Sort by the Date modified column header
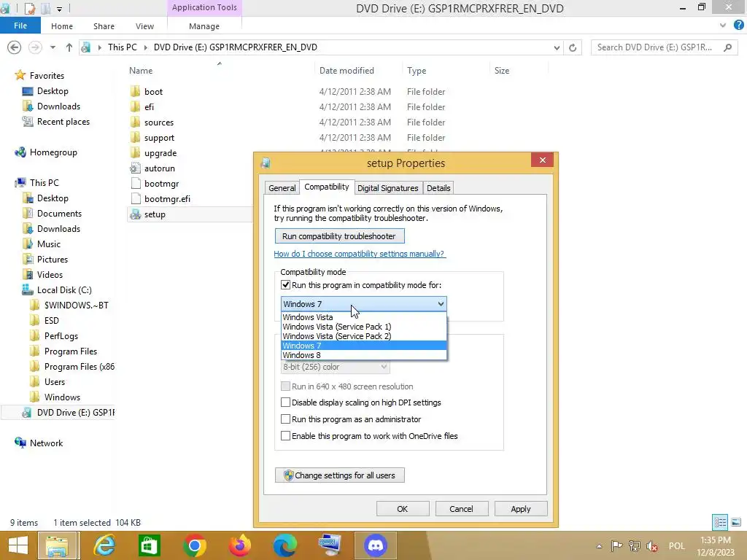Viewport: 747px width, 560px height. pyautogui.click(x=347, y=71)
